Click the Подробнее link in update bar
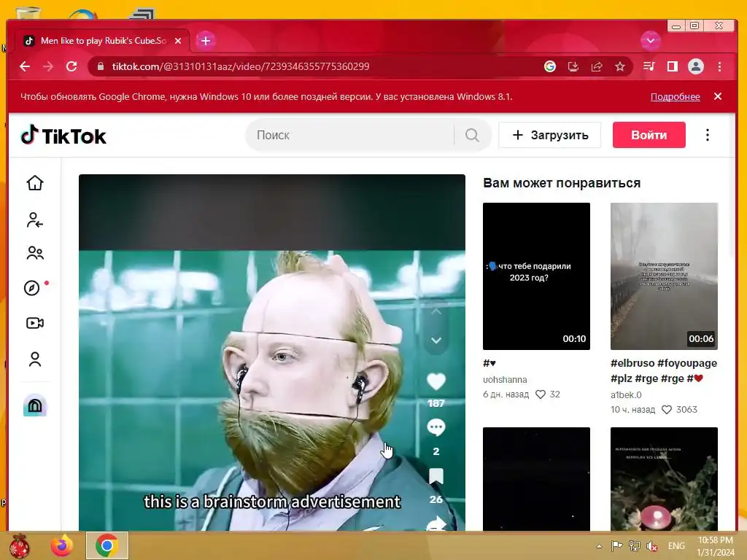The height and width of the screenshot is (560, 747). pyautogui.click(x=675, y=97)
